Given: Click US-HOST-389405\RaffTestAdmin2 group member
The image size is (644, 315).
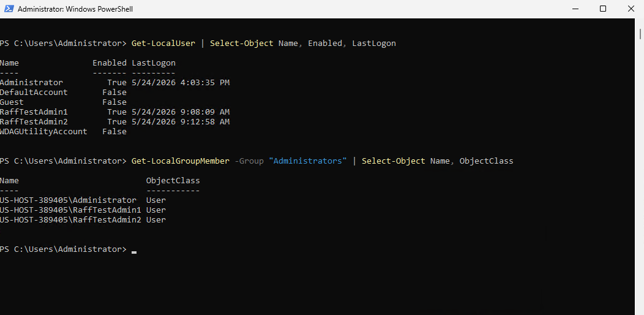Looking at the screenshot, I should coord(70,220).
